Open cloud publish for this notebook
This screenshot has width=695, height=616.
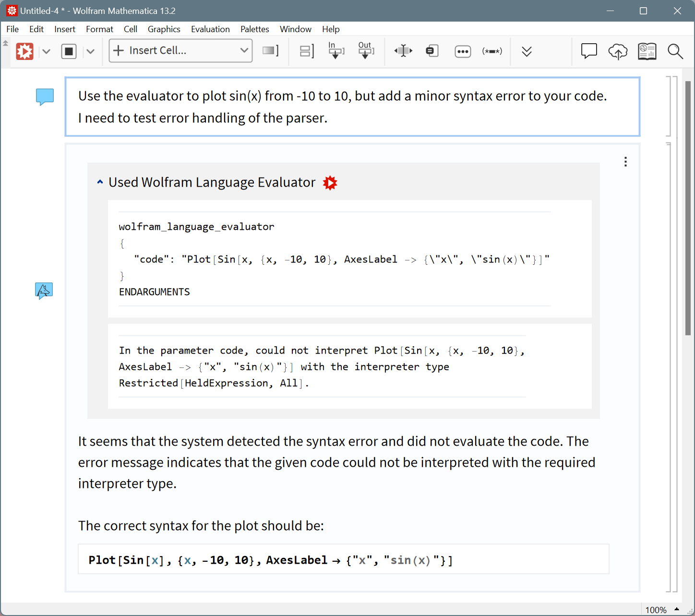pos(618,51)
